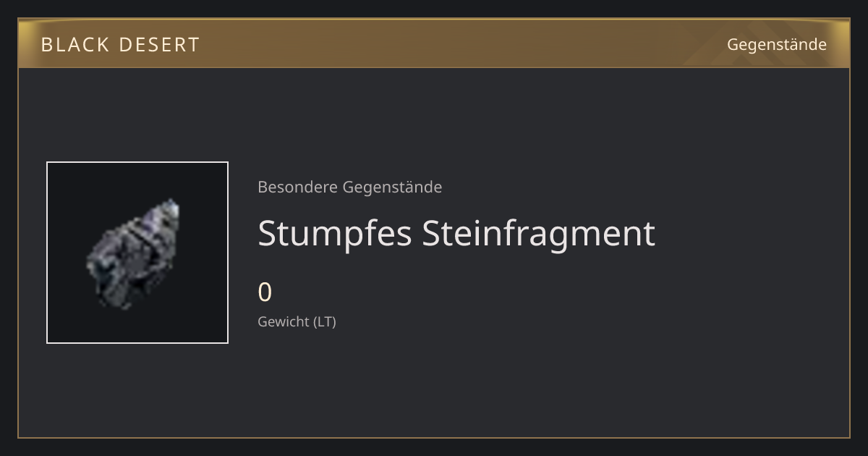Click the Gewicht (LT) label

click(x=297, y=322)
